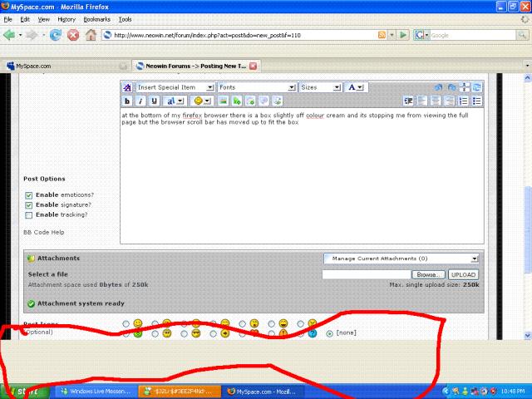This screenshot has width=532, height=399.
Task: Select the yellow smiley post icon radio button
Action: pos(126,323)
